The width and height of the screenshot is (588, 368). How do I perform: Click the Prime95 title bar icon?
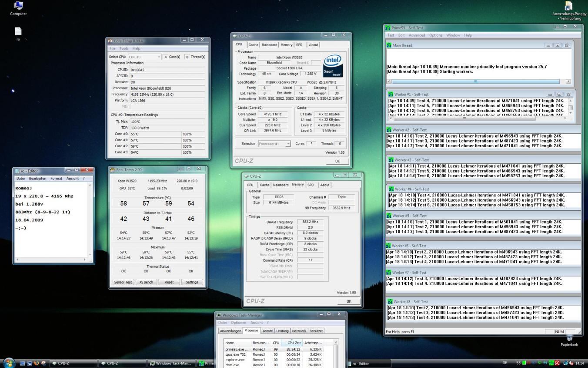[x=388, y=27]
